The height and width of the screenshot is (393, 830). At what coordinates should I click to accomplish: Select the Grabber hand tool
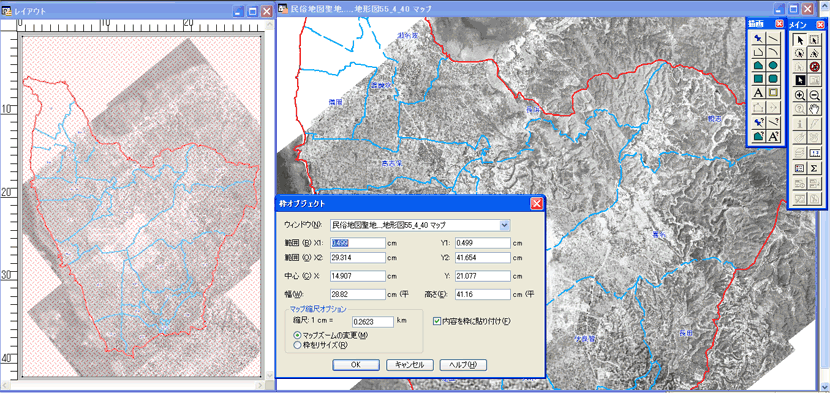coord(815,109)
